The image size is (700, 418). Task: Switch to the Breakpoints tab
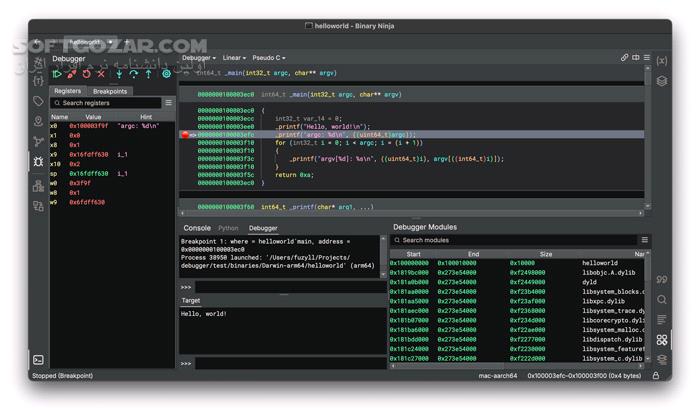pyautogui.click(x=110, y=91)
